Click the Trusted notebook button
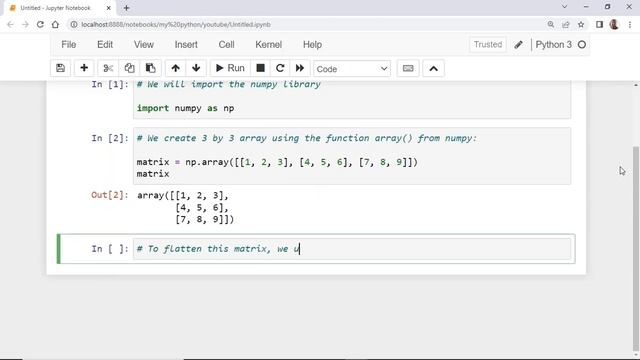Viewport: 640px width, 360px height. pos(488,44)
